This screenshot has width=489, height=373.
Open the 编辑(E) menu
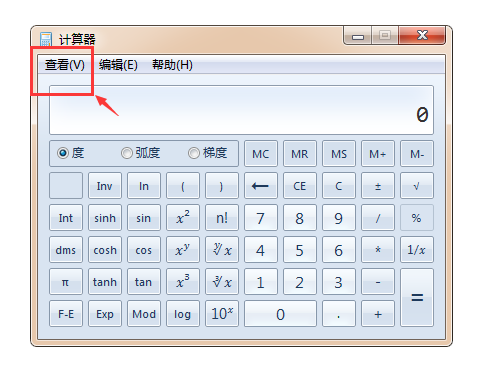[118, 65]
